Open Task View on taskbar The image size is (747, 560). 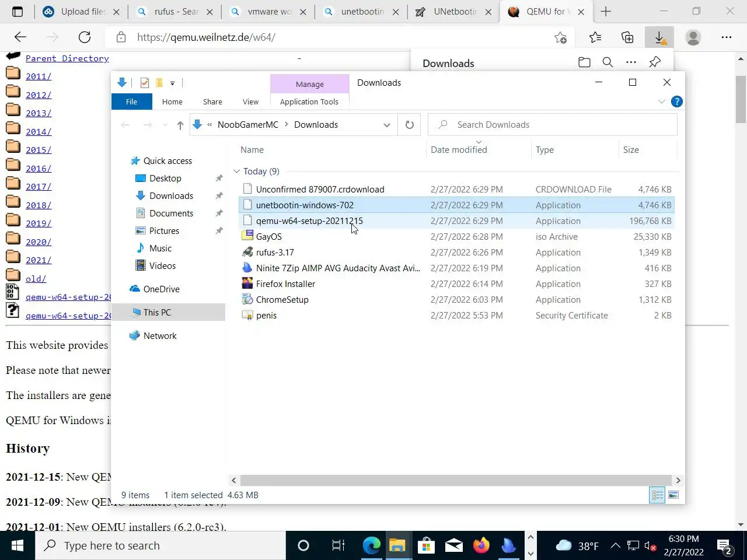tap(338, 546)
